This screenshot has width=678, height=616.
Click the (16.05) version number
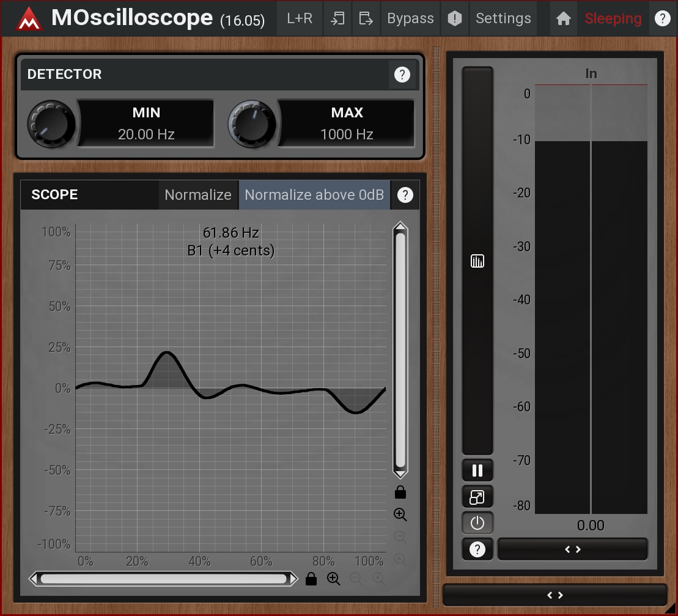coord(242,20)
